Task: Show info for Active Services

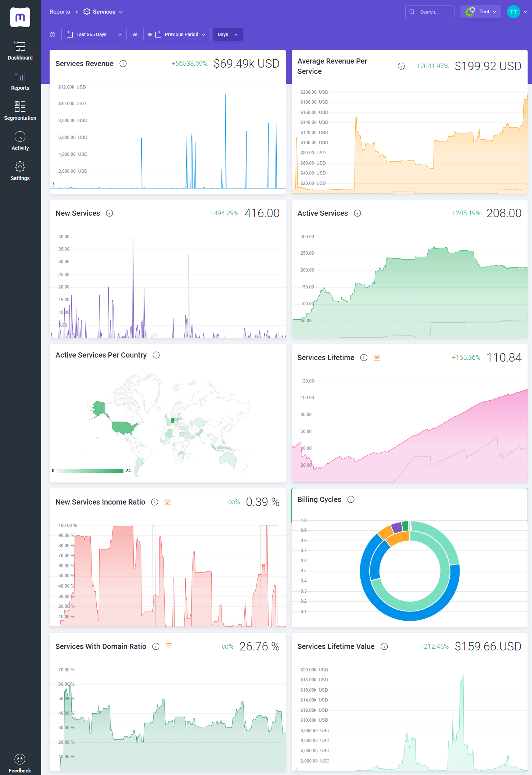Action: click(x=357, y=213)
